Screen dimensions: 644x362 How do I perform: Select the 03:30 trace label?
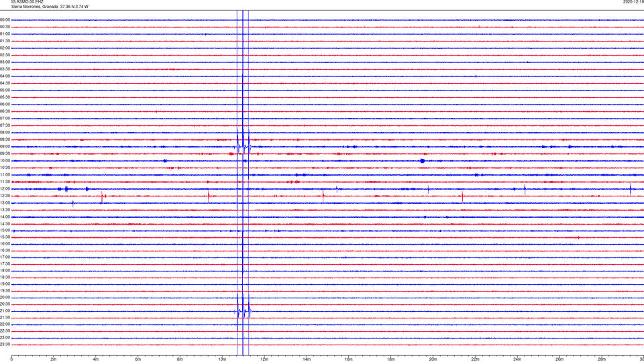coord(5,69)
